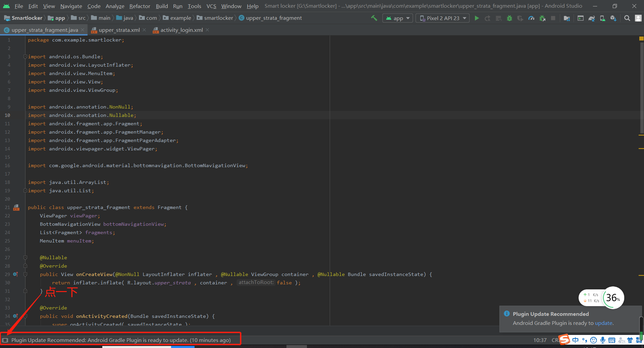Viewport: 644px width, 348px height.
Task: Switch to the upper_strata.xml tab
Action: point(119,30)
